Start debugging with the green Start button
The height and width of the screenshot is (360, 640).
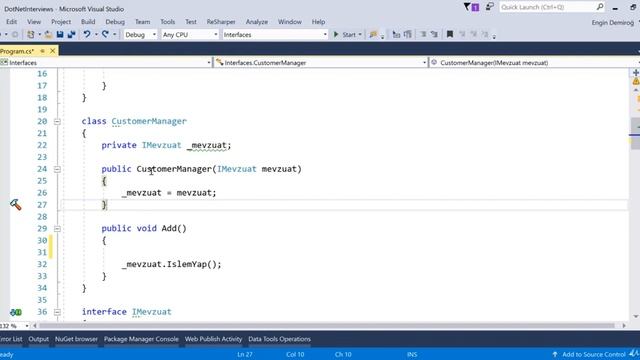click(x=345, y=35)
